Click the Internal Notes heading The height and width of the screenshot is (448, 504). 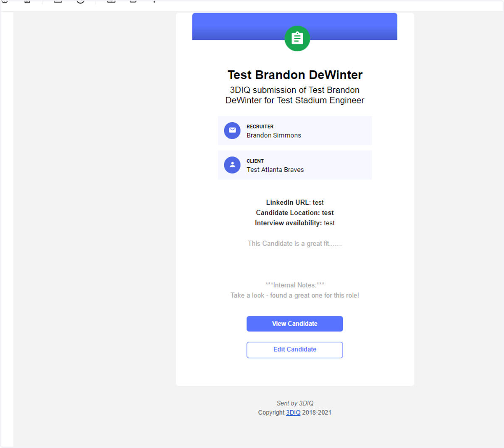pyautogui.click(x=295, y=285)
